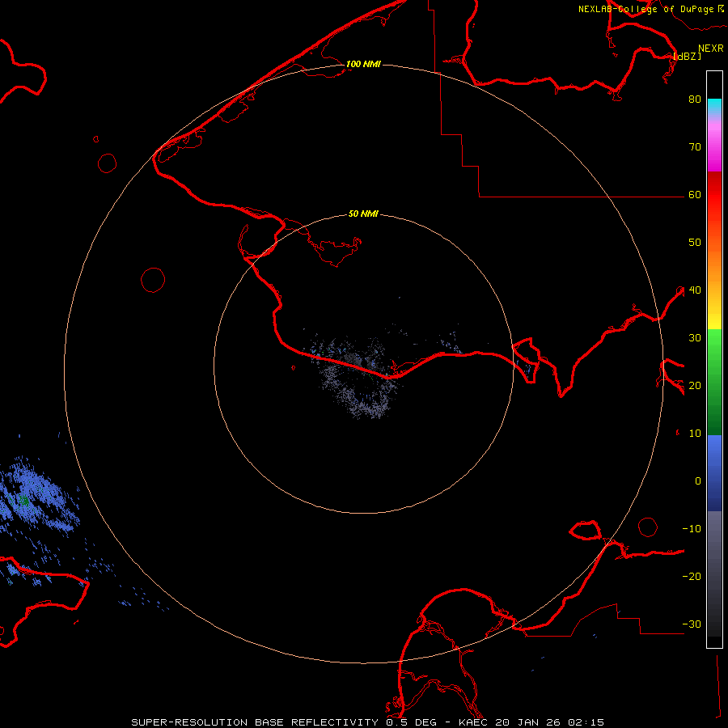
Task: Click the 60 value on the dBZ scale
Action: [x=695, y=194]
